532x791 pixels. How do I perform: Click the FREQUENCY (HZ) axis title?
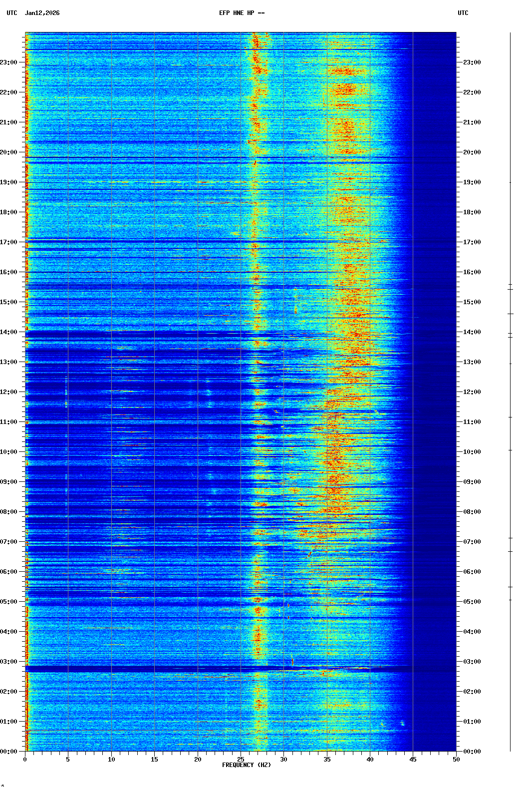pos(246,765)
